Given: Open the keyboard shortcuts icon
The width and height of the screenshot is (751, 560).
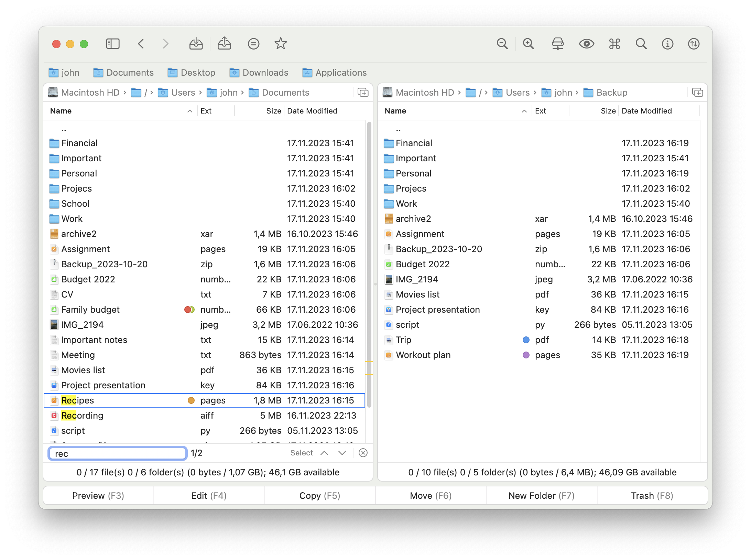Looking at the screenshot, I should pyautogui.click(x=614, y=44).
